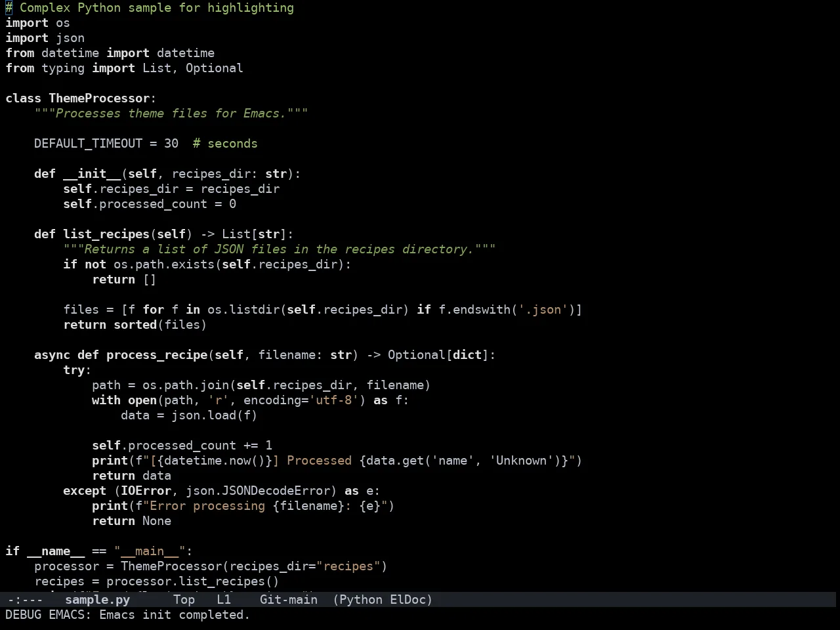
Task: Click 'Optional[dict]' return annotation
Action: [438, 355]
